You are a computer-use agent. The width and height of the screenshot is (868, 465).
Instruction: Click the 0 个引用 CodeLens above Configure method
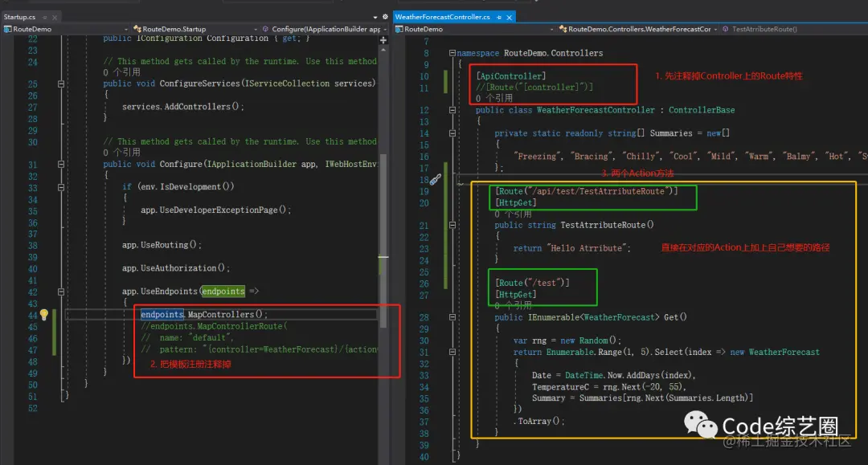tap(121, 153)
